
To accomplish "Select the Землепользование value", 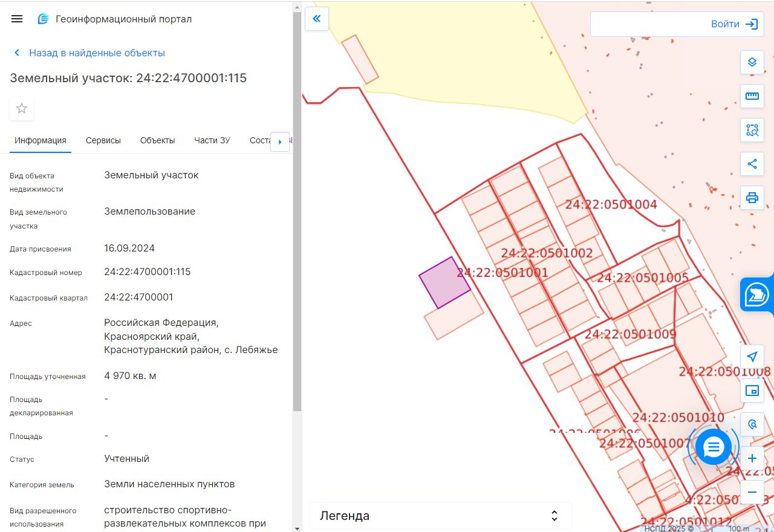I will click(149, 212).
